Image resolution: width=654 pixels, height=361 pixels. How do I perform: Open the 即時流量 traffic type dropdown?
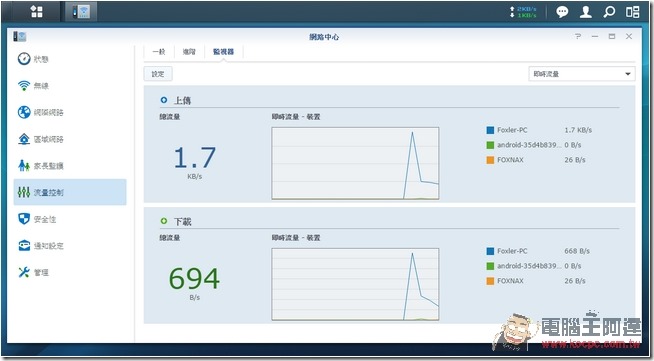582,74
